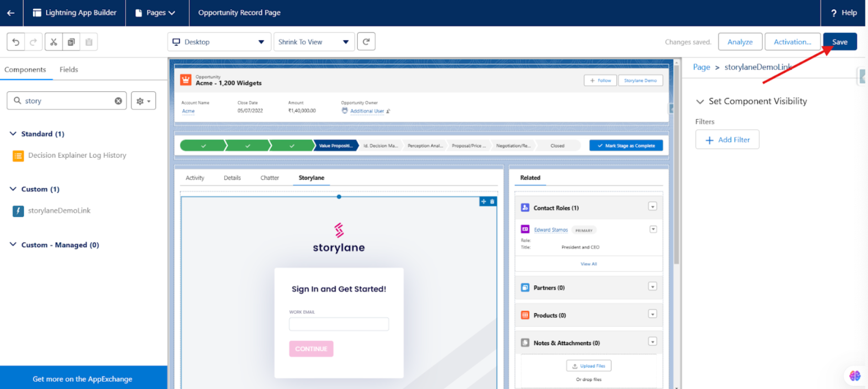This screenshot has width=868, height=389.
Task: Refresh the canvas preview
Action: tap(366, 42)
